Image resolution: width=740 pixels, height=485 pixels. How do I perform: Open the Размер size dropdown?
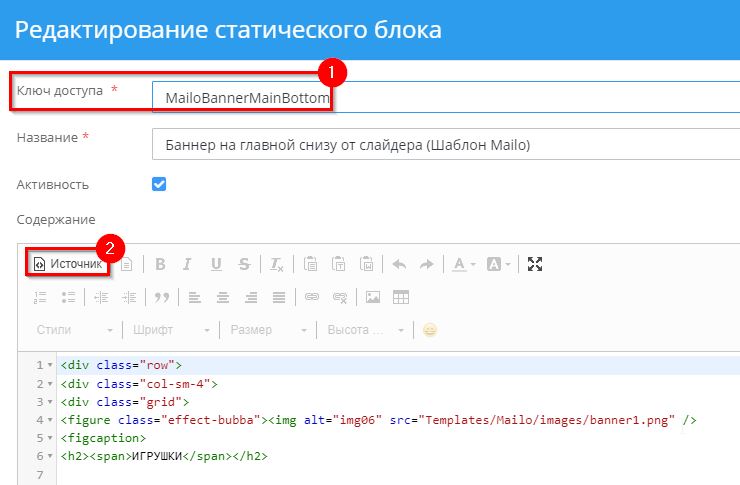tap(265, 330)
